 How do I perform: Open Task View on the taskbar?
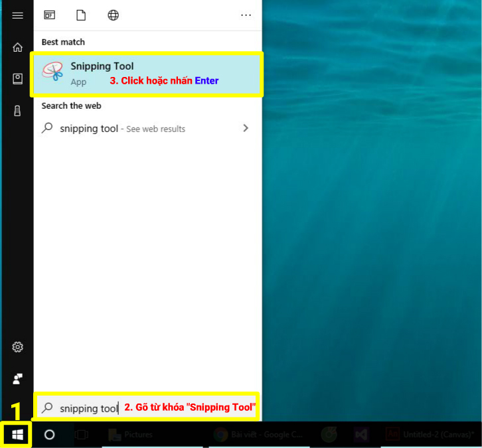[82, 435]
